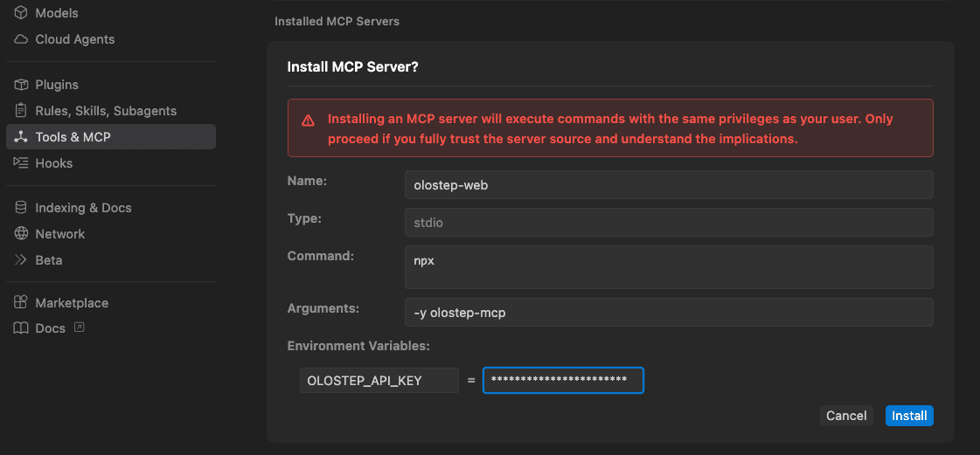This screenshot has width=980, height=455.
Task: Click the Name field containing olostep-web
Action: pos(669,185)
